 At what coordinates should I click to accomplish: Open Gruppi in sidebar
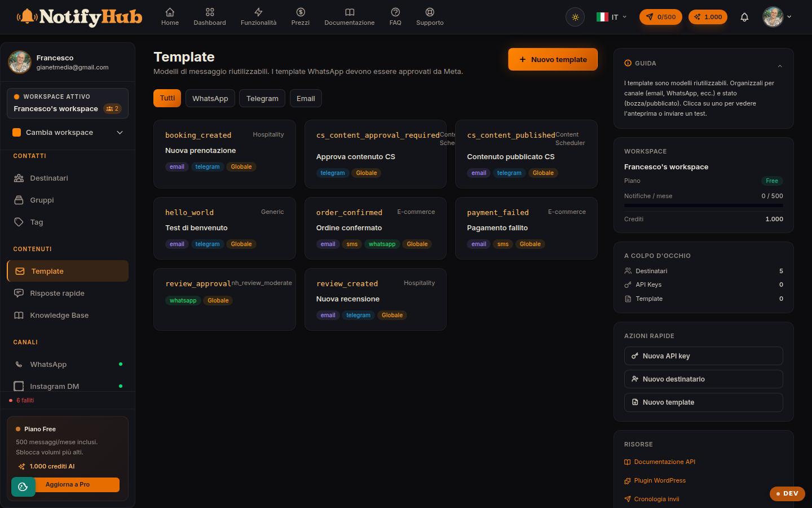tap(68, 200)
